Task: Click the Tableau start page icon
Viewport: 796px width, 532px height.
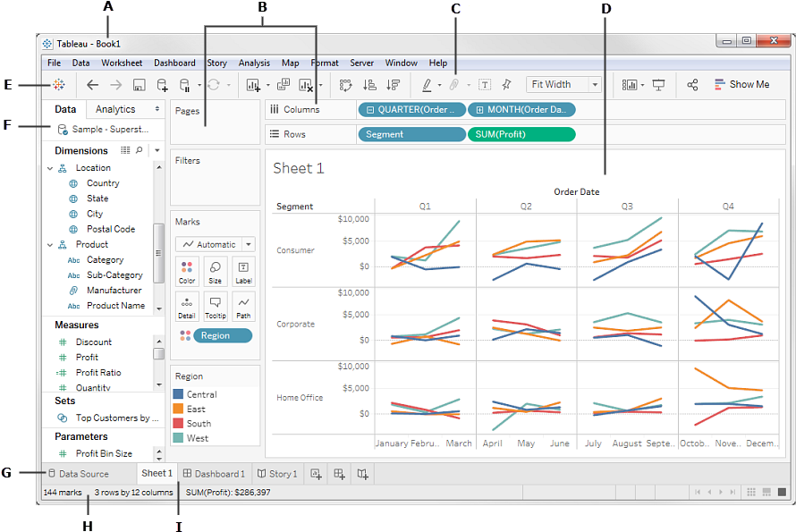Action: tap(59, 85)
